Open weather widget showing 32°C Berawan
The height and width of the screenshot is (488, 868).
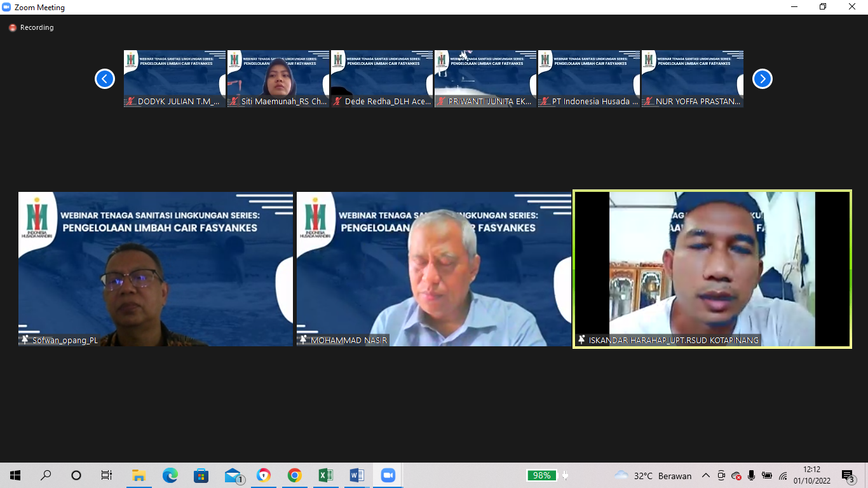click(x=653, y=475)
